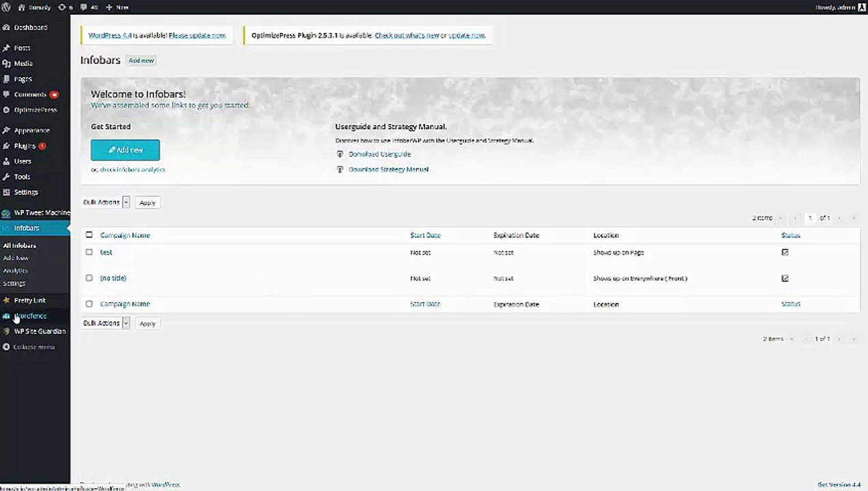Open the + New menu in admin bar
This screenshot has height=491, width=868.
[117, 8]
